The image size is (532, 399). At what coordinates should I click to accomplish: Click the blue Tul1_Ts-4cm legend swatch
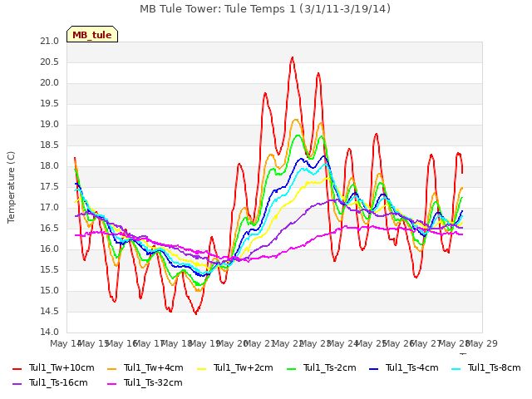pos(373,368)
